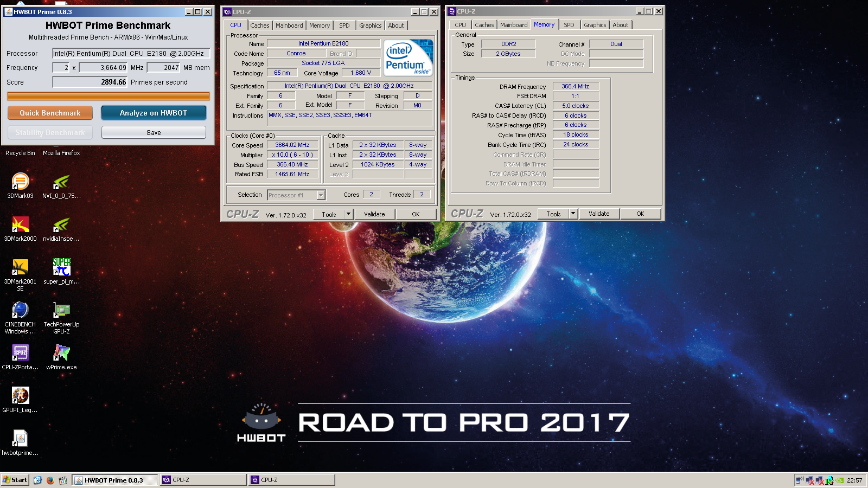This screenshot has width=868, height=488.
Task: Open the Processor #1 selection dropdown
Action: 296,195
